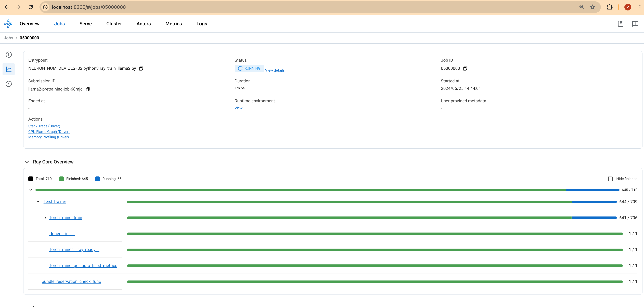Collapse the Ray Core Overview section
The image size is (644, 307).
[27, 162]
